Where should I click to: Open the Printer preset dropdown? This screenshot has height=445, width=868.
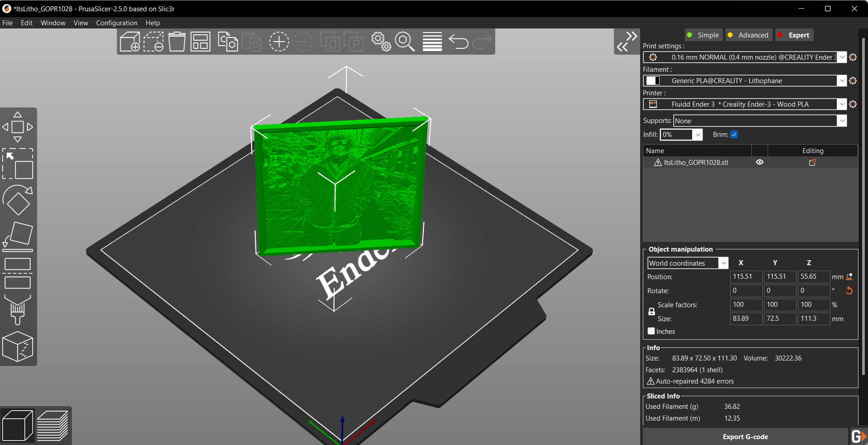click(842, 104)
